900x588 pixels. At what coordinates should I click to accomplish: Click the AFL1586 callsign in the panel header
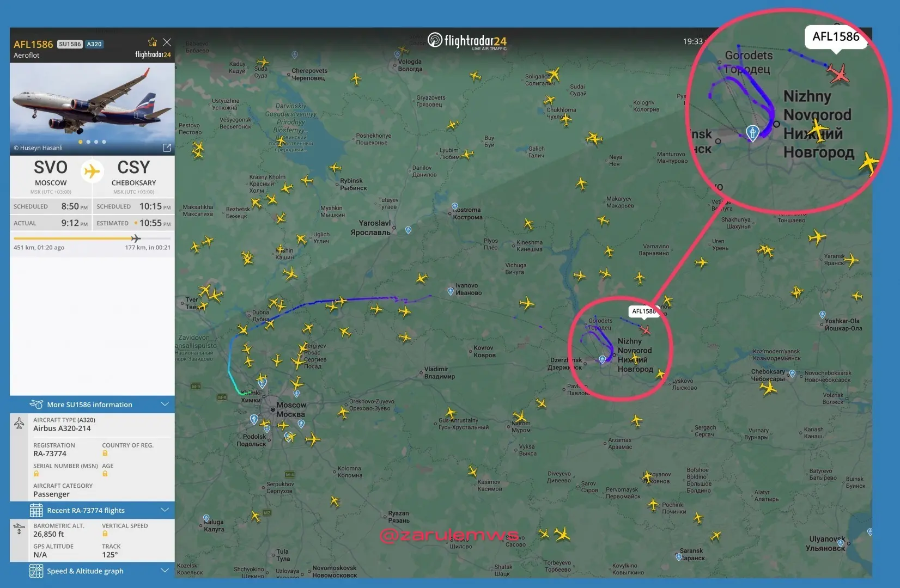click(x=33, y=44)
